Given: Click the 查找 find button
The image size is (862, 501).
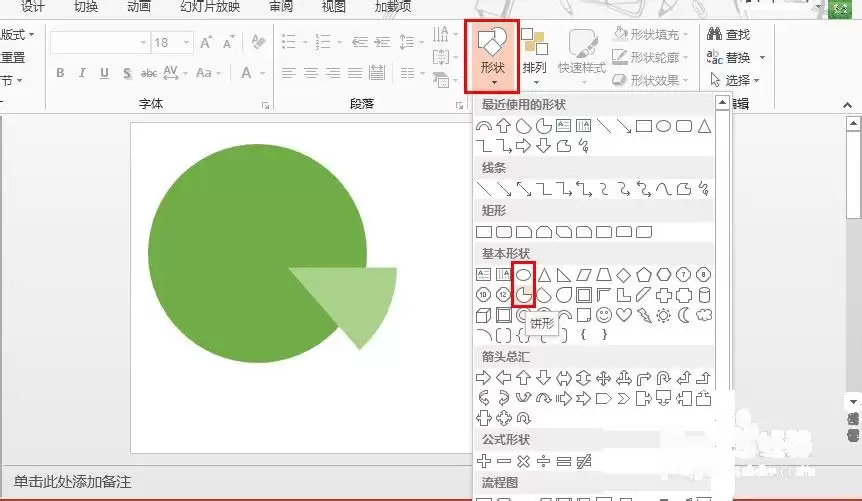Looking at the screenshot, I should click(728, 34).
